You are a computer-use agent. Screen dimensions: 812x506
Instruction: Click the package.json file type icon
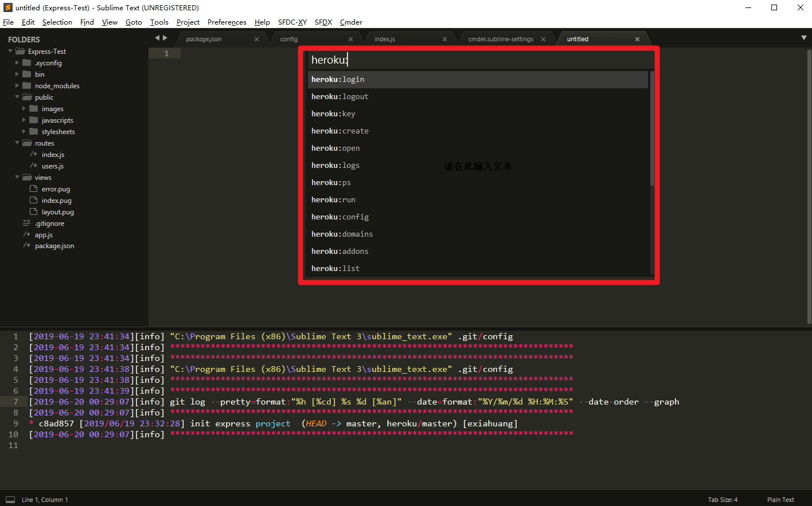(x=26, y=245)
